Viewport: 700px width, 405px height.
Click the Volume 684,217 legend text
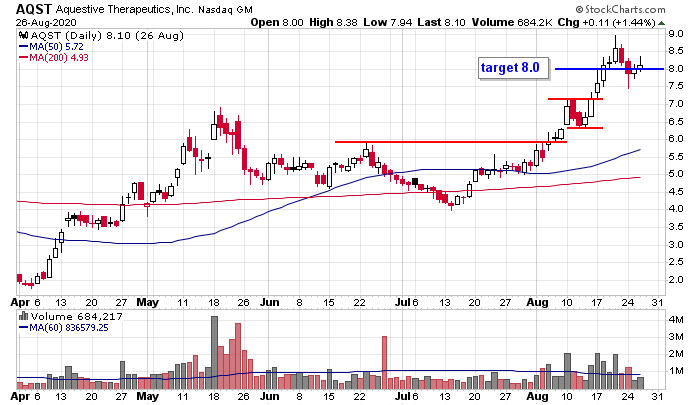click(76, 317)
